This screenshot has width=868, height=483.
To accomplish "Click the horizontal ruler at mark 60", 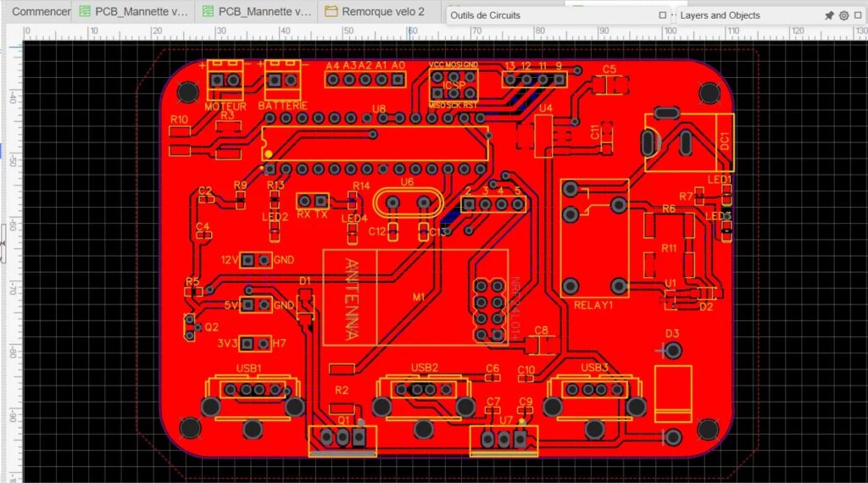I will tap(413, 31).
